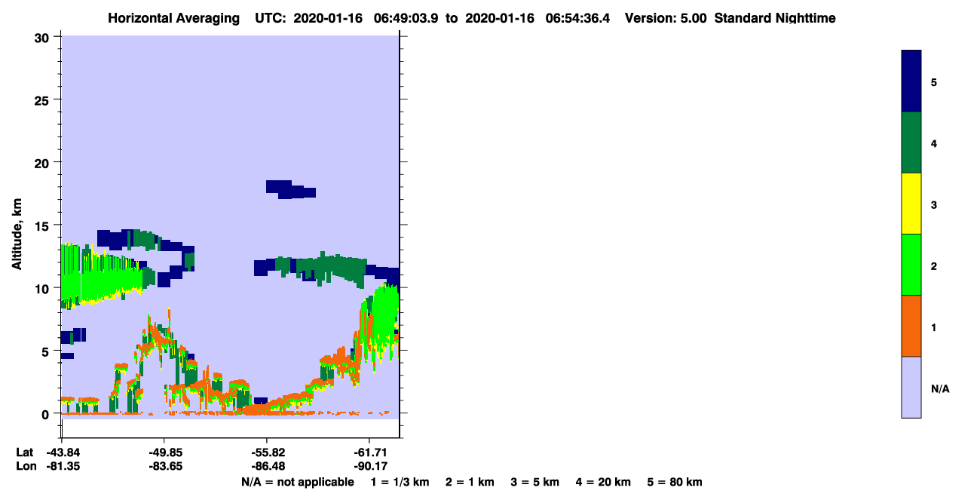Click the color bar label '5'
Viewport: 980px width, 503px height.
pyautogui.click(x=934, y=81)
